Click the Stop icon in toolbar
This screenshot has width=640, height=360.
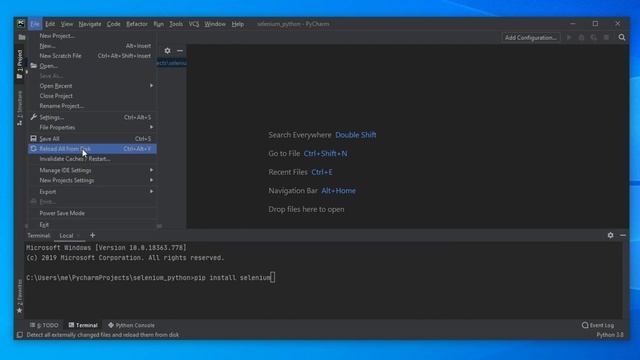click(606, 37)
